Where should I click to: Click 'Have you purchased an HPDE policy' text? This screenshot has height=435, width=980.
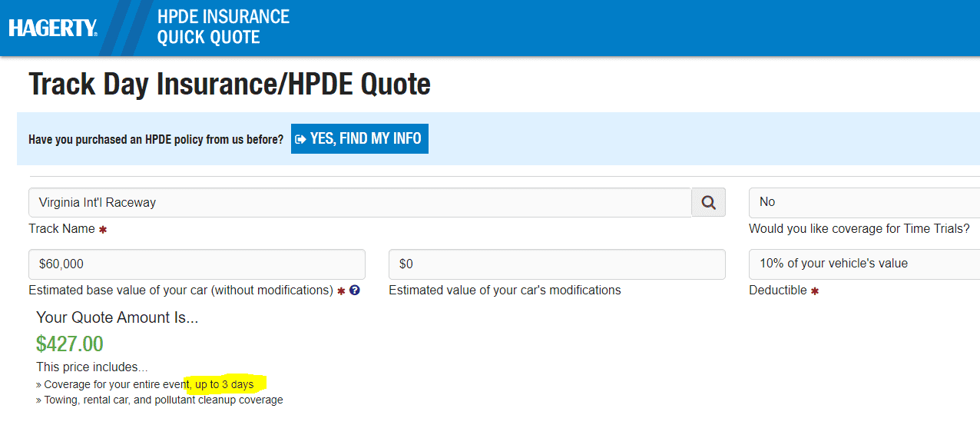[156, 140]
